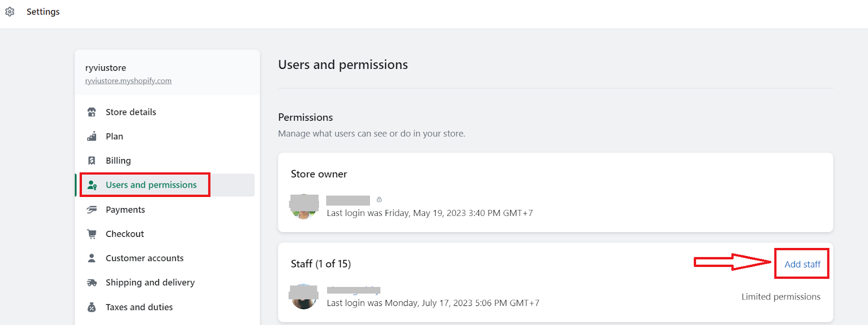Click the Shipping and delivery truck icon
868x325 pixels.
pos(92,283)
